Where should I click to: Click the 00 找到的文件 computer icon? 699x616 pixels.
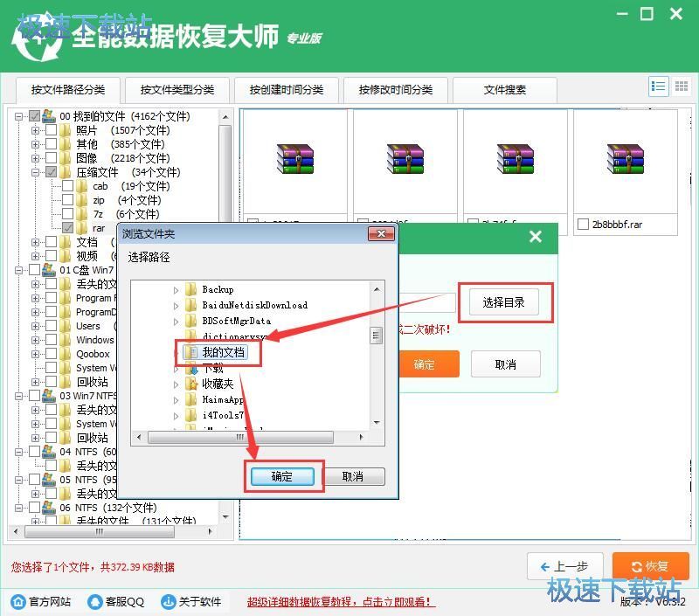49,116
